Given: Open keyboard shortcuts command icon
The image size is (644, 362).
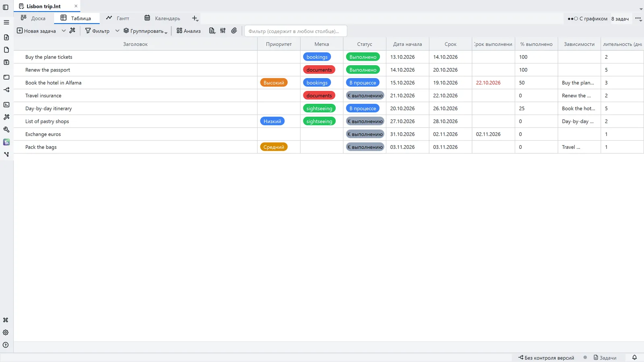Looking at the screenshot, I should coord(6,320).
